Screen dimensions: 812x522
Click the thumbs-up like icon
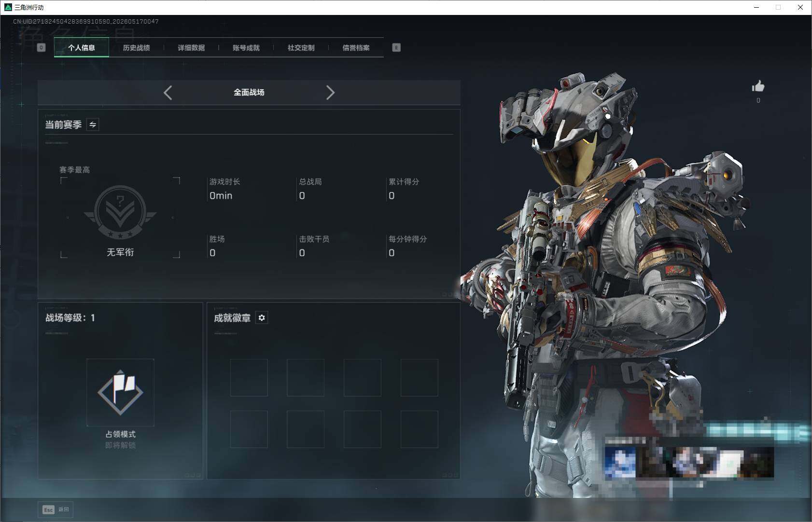coord(758,86)
